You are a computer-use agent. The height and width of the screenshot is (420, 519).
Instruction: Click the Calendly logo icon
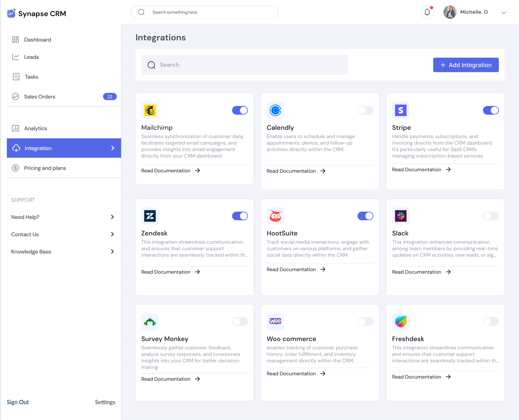[x=275, y=110]
